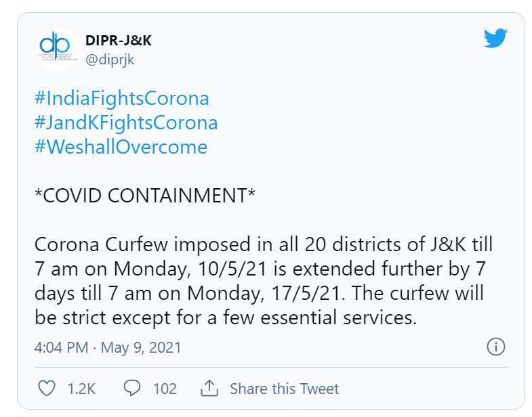
Task: Click the Twitter bird logo
Action: (x=495, y=38)
